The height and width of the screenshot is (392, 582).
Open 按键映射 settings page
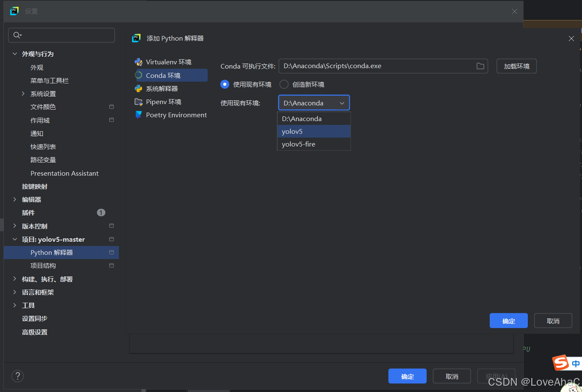point(35,186)
